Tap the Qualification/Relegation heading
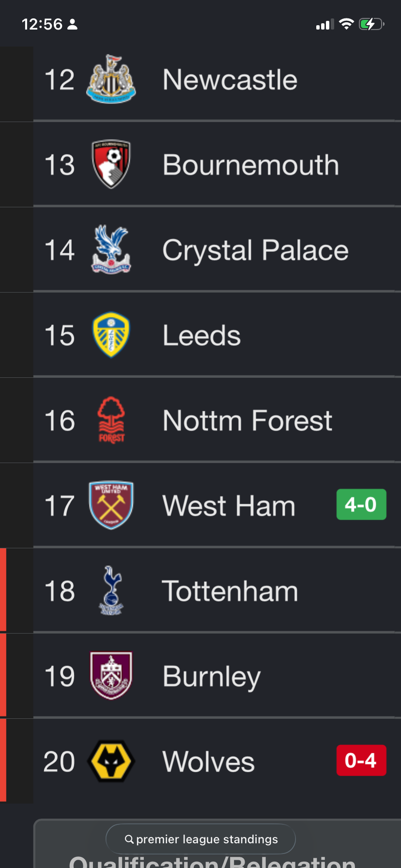Viewport: 401px width, 868px height. [212, 862]
